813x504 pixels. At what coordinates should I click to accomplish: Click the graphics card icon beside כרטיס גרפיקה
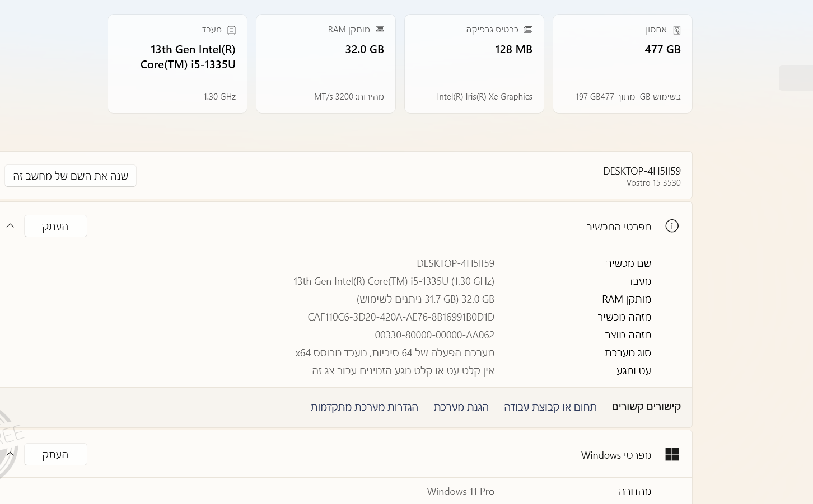[528, 30]
